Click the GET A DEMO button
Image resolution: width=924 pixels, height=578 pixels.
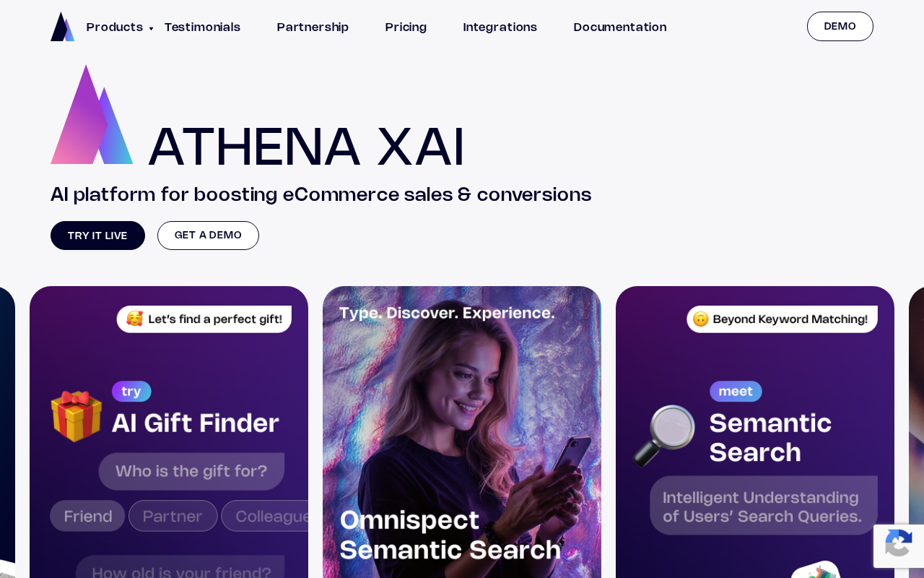click(208, 236)
